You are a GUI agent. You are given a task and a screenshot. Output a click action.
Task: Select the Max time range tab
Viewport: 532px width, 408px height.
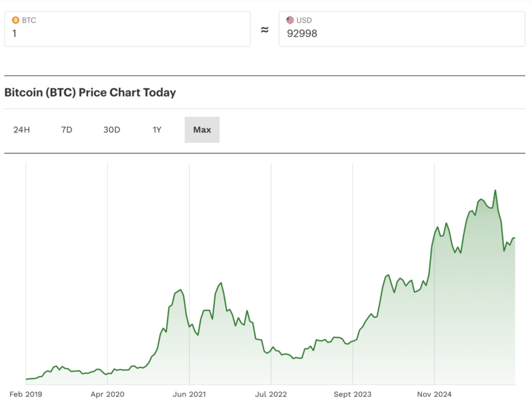pyautogui.click(x=202, y=130)
